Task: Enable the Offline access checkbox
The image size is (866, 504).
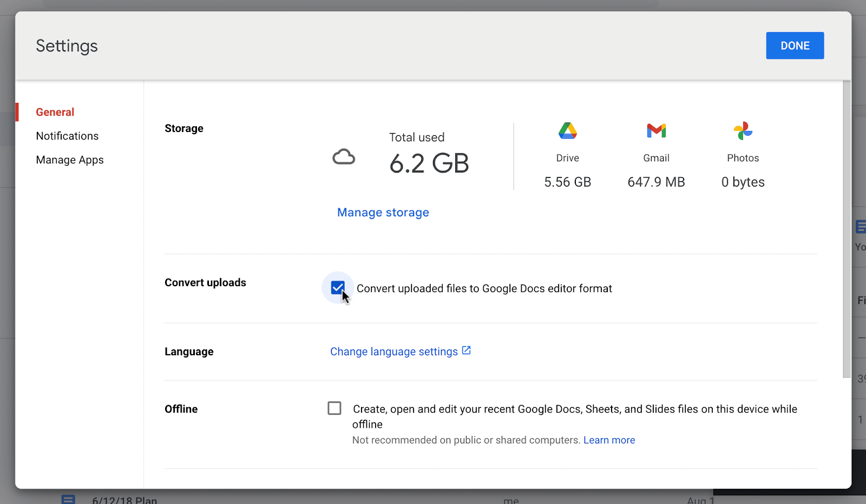Action: point(334,408)
